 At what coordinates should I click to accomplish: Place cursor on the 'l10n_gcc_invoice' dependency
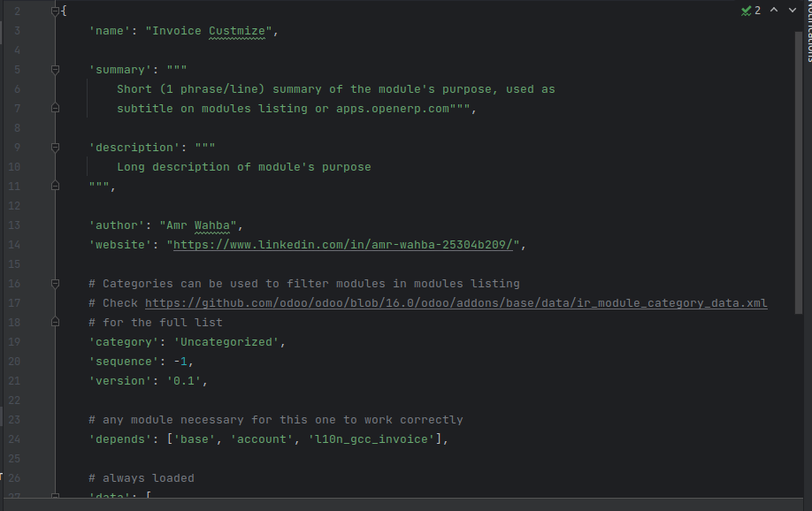(x=371, y=439)
